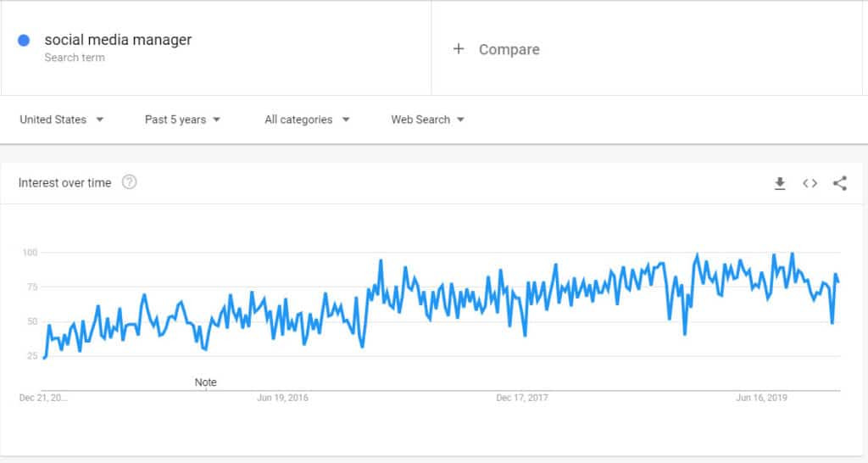Expand the United States region dropdown

(61, 120)
